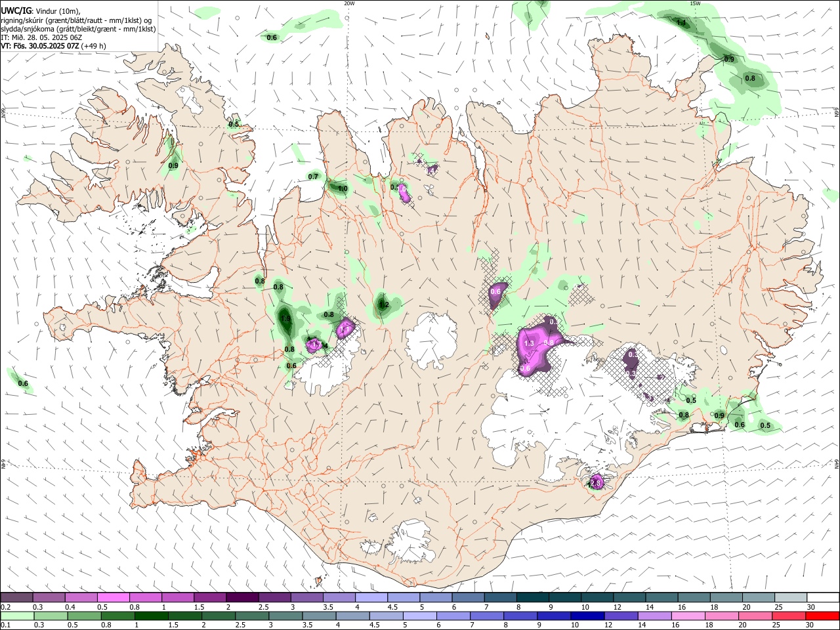
Task: Click the '64N' latitude label on right edge
Action: coord(837,463)
